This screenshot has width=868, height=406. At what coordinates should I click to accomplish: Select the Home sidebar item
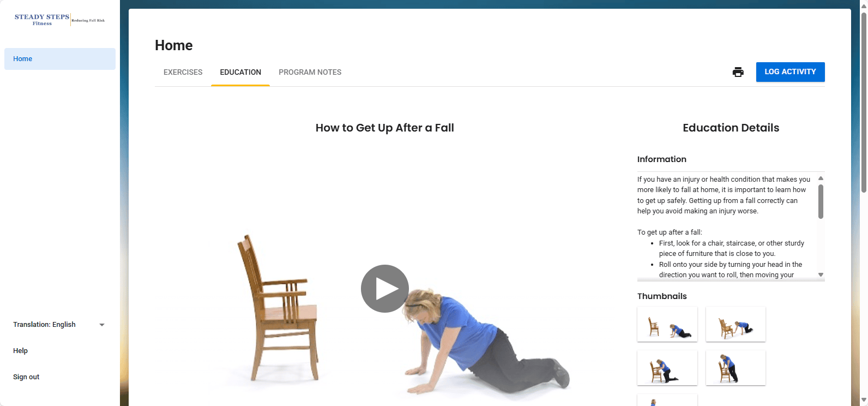[x=60, y=59]
